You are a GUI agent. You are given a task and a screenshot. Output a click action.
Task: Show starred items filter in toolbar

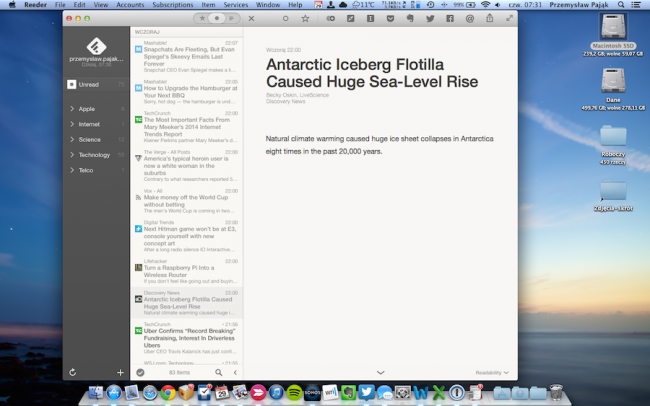click(202, 18)
